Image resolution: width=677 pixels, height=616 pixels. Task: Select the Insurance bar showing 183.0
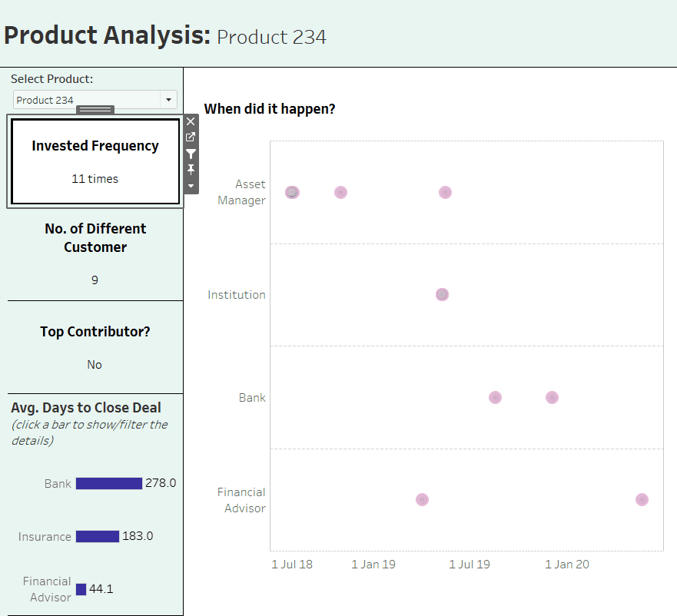coord(98,536)
